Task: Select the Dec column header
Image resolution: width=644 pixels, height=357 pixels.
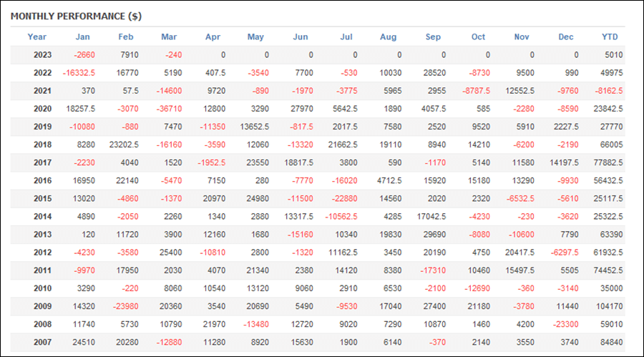Action: (565, 37)
